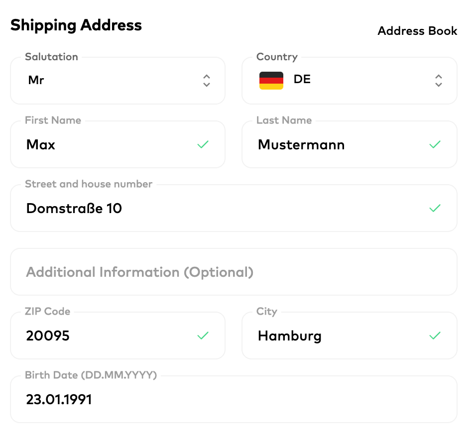476x448 pixels.
Task: Open the Salutation dropdown
Action: [118, 81]
